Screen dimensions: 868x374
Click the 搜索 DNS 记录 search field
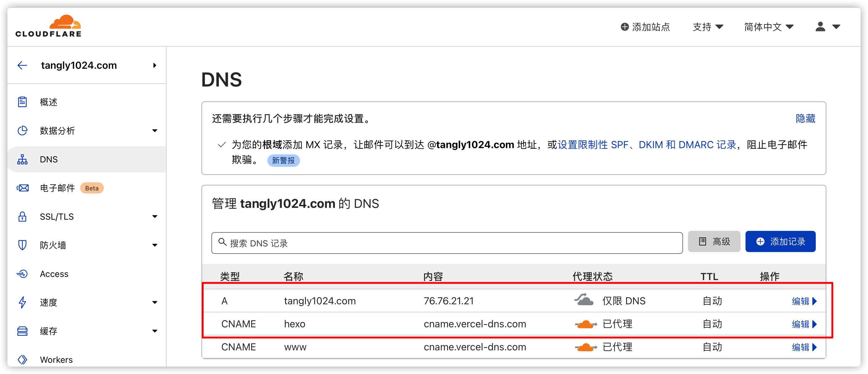pos(447,243)
